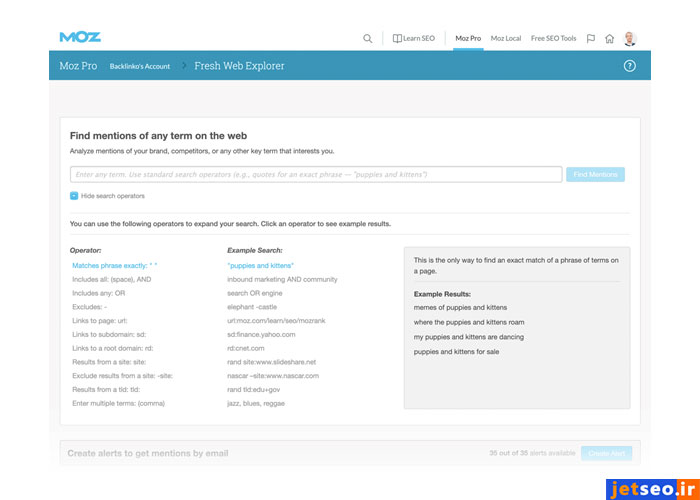This screenshot has height=500, width=700.
Task: Click example rd:cnet.com
Action: tap(246, 348)
